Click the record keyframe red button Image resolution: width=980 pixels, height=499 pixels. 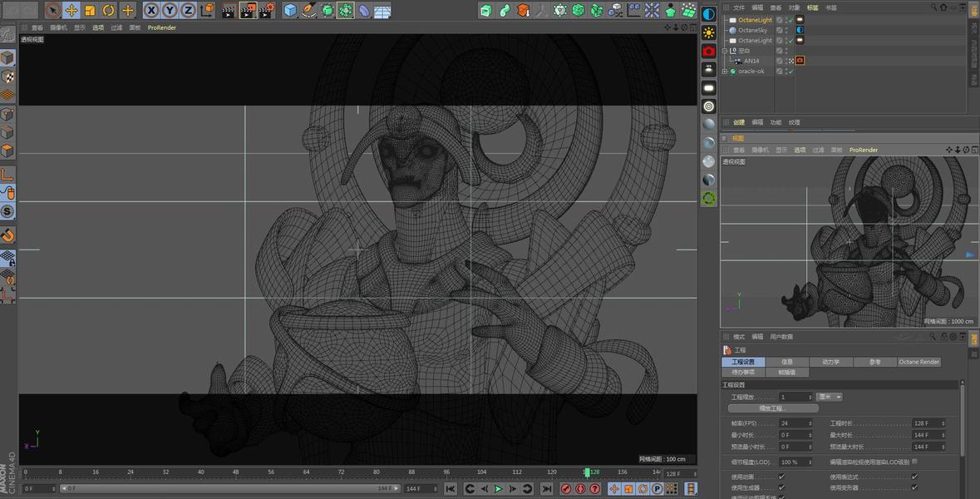pyautogui.click(x=566, y=488)
